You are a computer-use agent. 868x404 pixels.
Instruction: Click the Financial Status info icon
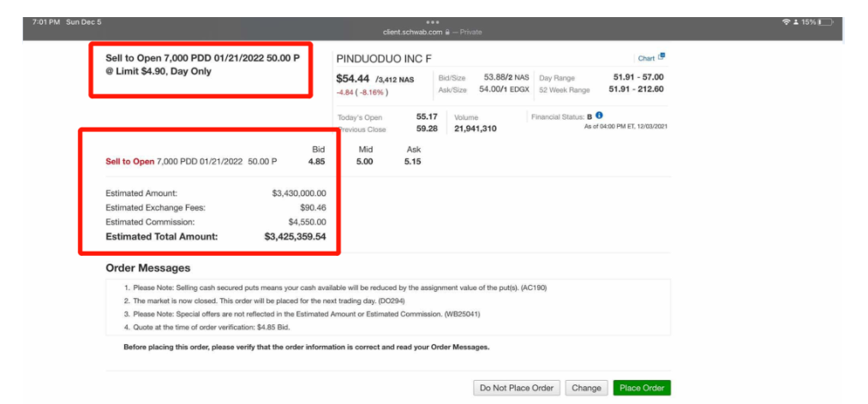click(599, 116)
